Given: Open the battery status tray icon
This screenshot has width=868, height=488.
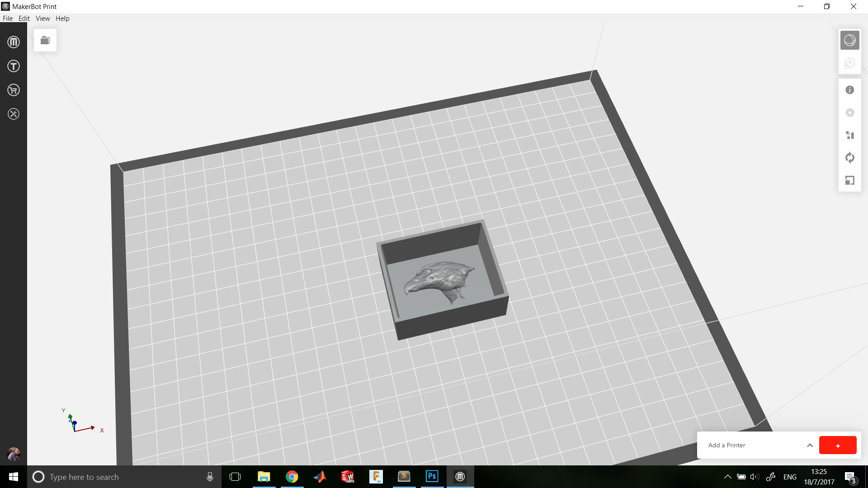Looking at the screenshot, I should [741, 477].
